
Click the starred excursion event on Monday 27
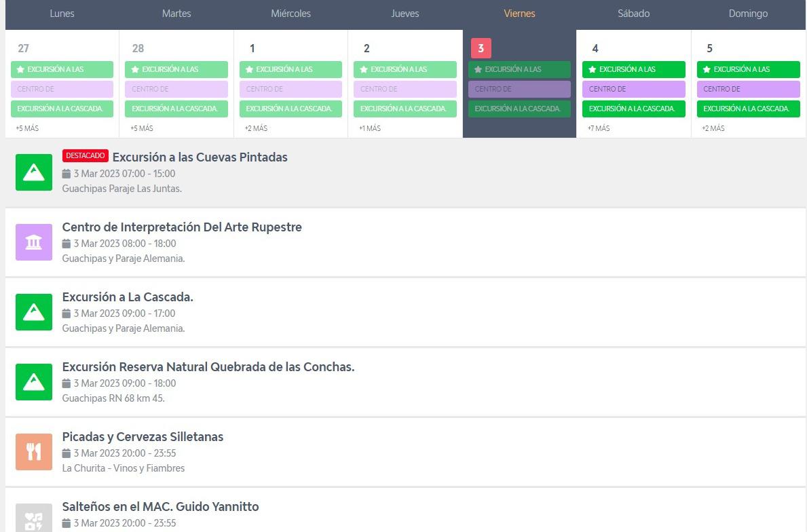62,69
